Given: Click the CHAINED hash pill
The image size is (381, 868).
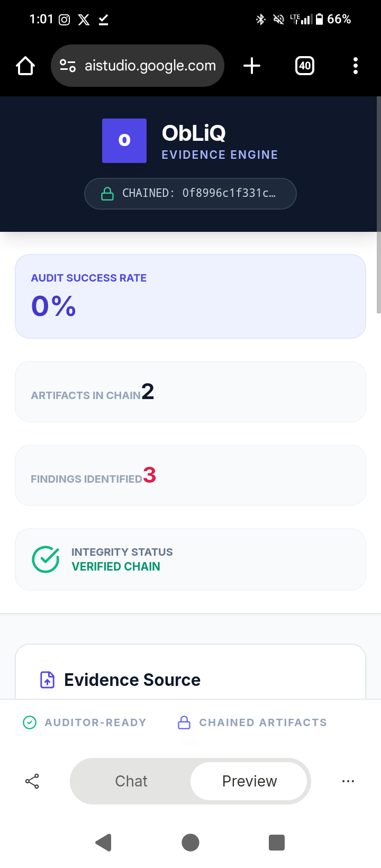Looking at the screenshot, I should (190, 194).
